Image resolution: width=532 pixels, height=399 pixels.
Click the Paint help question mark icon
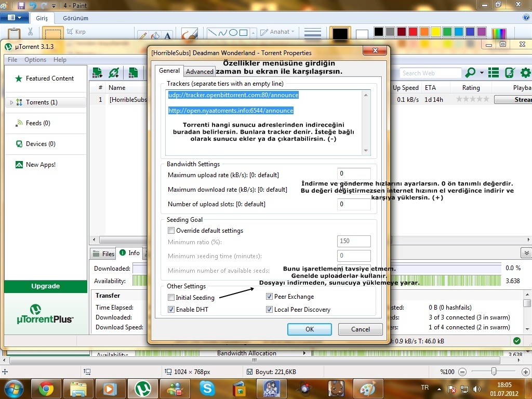[x=526, y=17]
